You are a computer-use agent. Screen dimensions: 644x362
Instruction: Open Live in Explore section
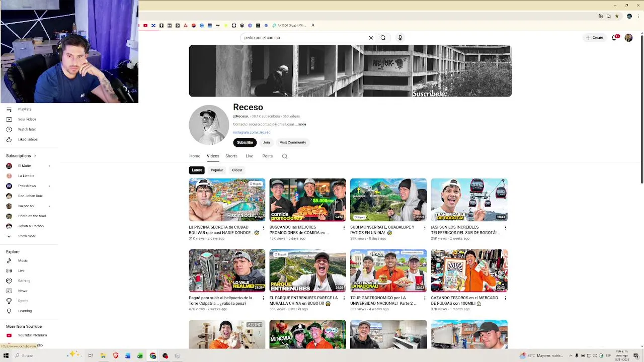tap(21, 270)
